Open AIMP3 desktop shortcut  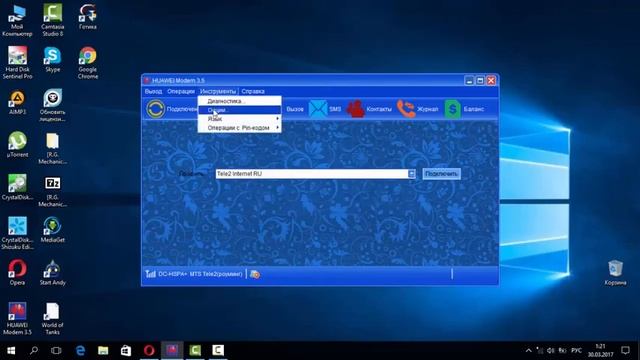[x=17, y=102]
